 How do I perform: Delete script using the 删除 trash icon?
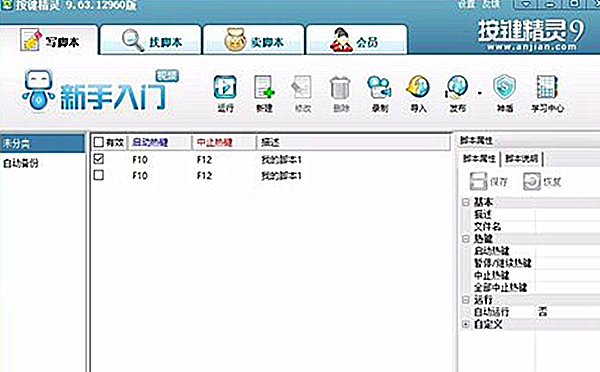340,94
